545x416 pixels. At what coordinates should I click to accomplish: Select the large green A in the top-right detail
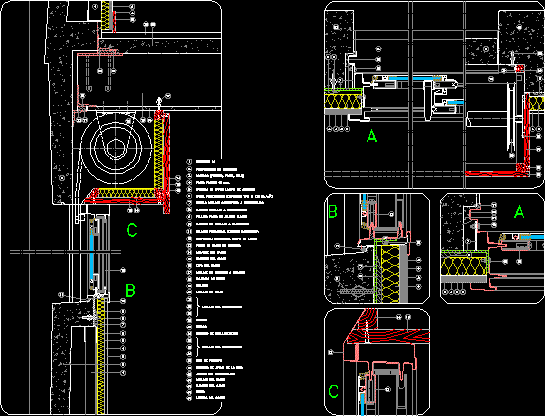pyautogui.click(x=372, y=136)
